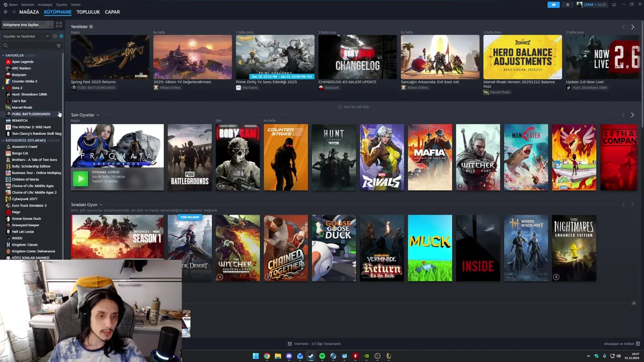Open the notifications bell
This screenshot has height=362, width=644.
(568, 5)
